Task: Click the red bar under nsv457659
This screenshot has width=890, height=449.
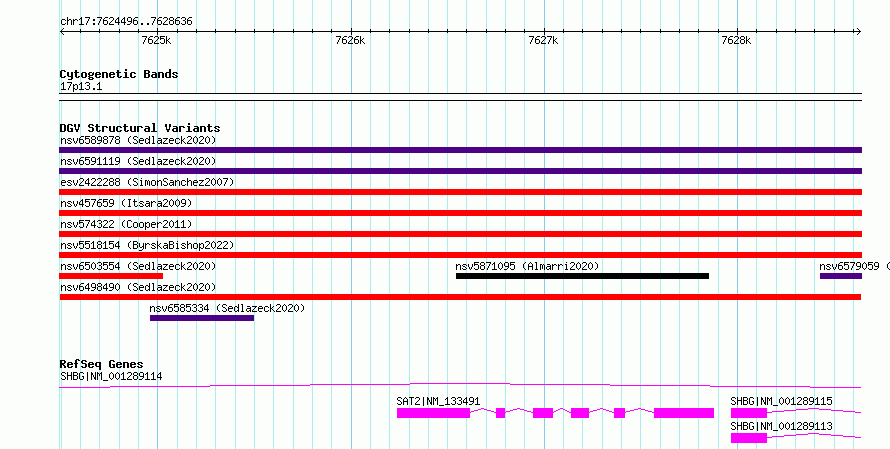Action: click(x=460, y=213)
